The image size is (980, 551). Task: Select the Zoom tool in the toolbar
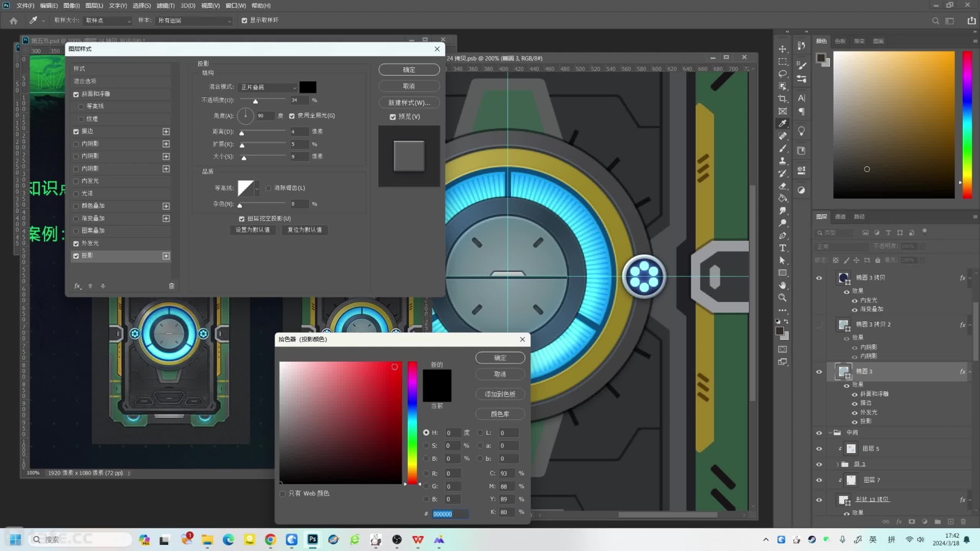[x=782, y=298]
